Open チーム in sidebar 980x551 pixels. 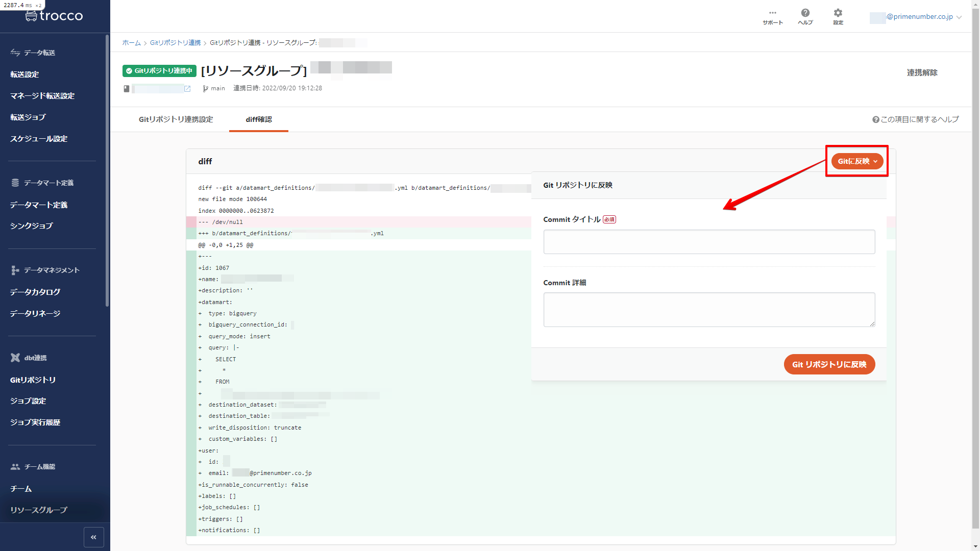[21, 489]
